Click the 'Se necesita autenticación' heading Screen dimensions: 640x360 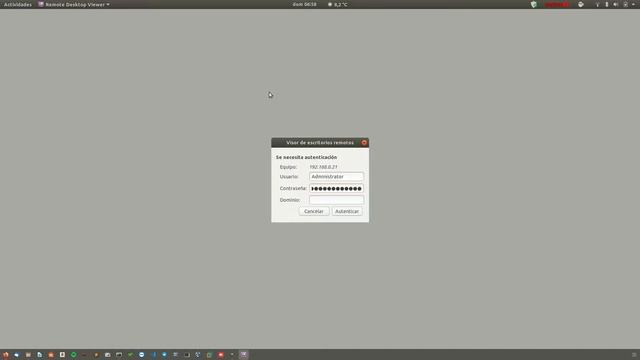[307, 157]
